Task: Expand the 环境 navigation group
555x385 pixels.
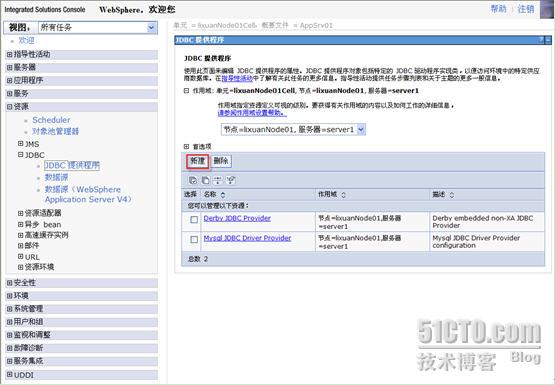Action: 10,296
